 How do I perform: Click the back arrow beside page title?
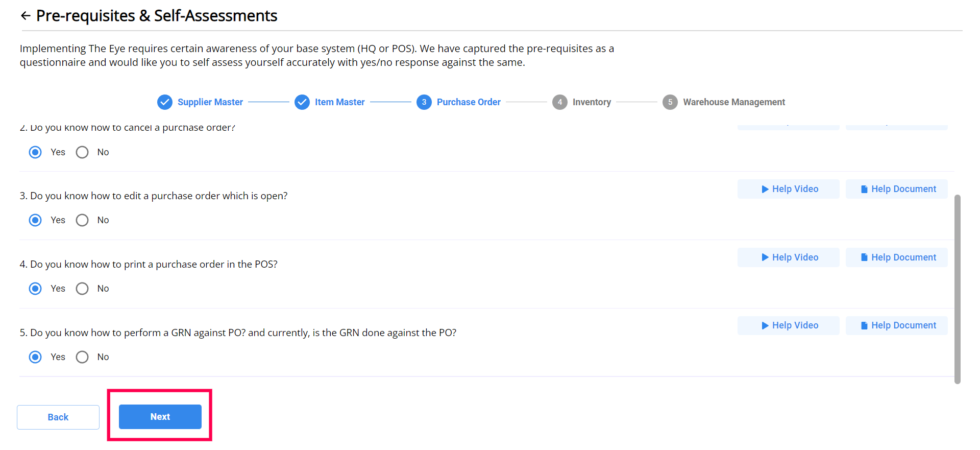click(x=26, y=16)
